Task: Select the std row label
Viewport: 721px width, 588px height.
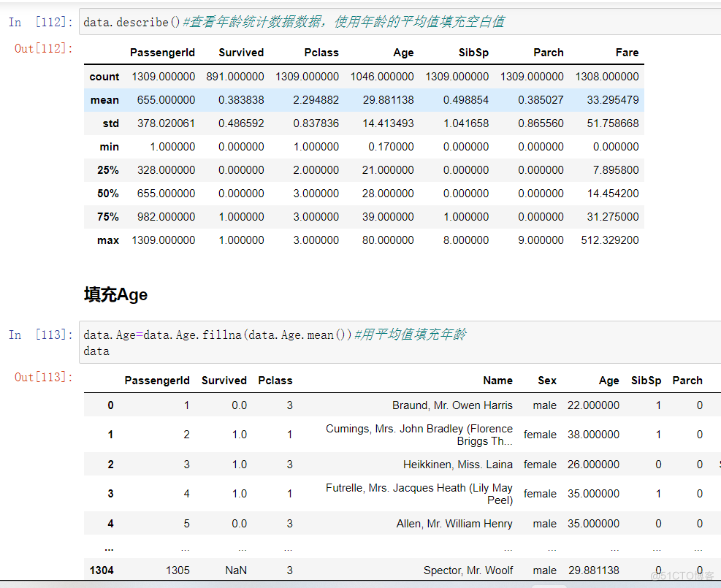Action: (111, 123)
